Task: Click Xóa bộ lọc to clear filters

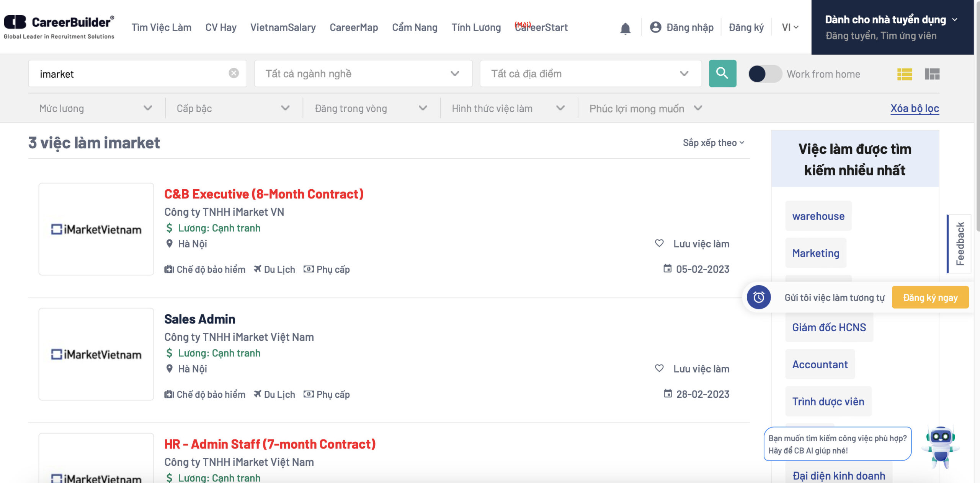Action: coord(915,108)
